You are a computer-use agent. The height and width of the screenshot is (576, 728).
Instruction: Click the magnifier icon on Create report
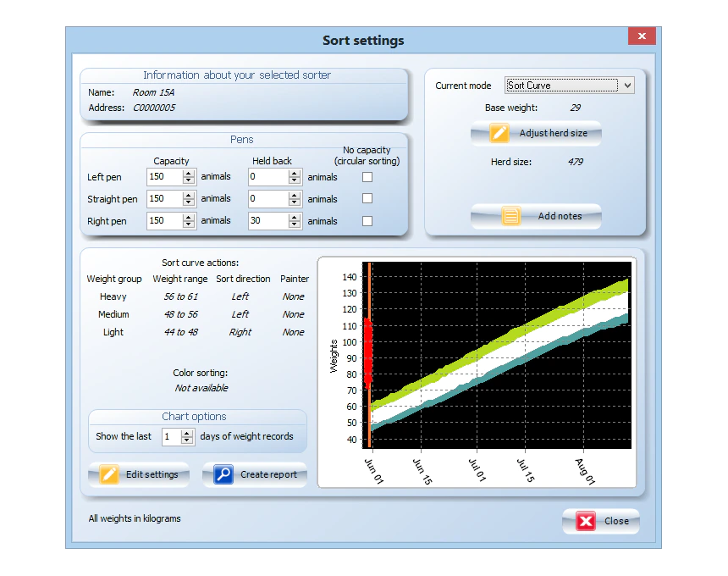click(x=223, y=474)
